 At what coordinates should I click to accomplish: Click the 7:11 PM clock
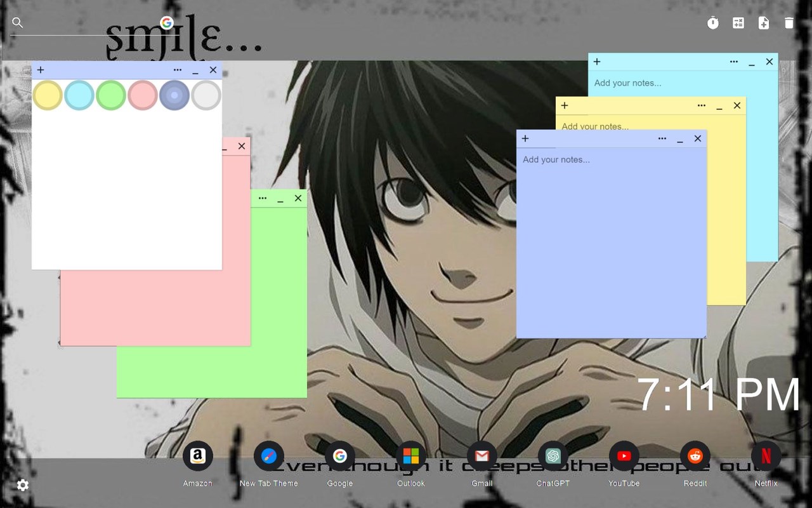tap(718, 395)
